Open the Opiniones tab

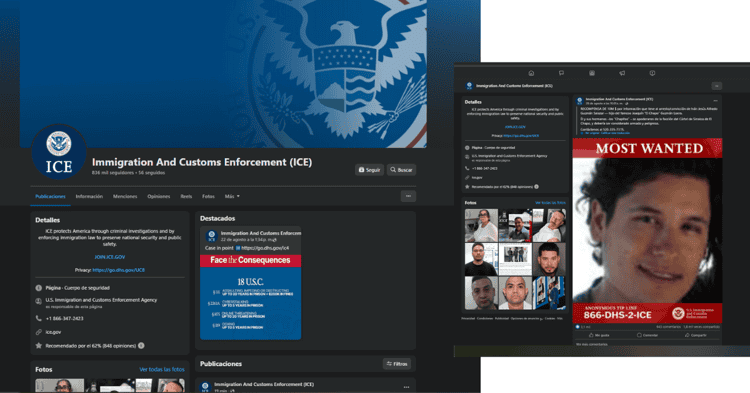[x=158, y=196]
